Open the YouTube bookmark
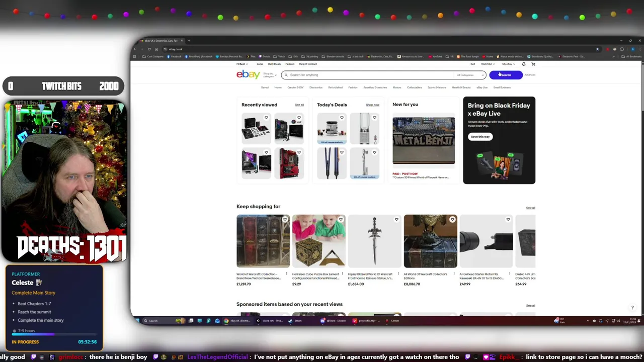Viewport: 644px width, 362px height. click(x=435, y=56)
